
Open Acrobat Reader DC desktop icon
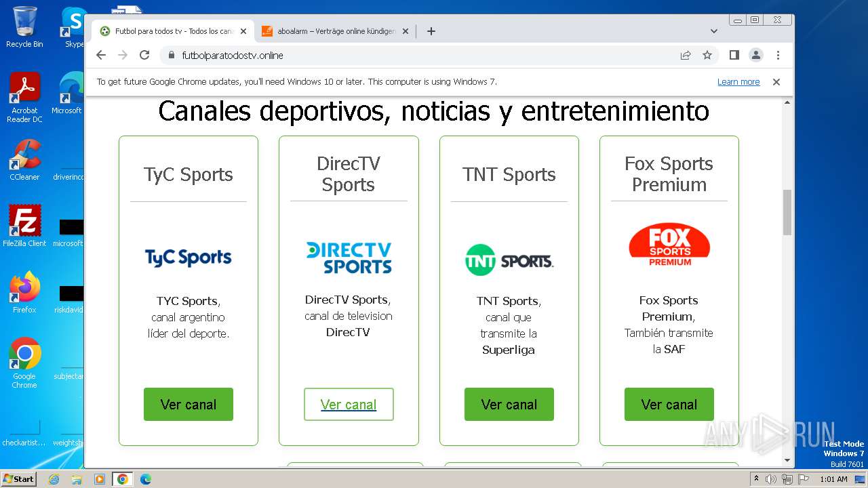24,98
